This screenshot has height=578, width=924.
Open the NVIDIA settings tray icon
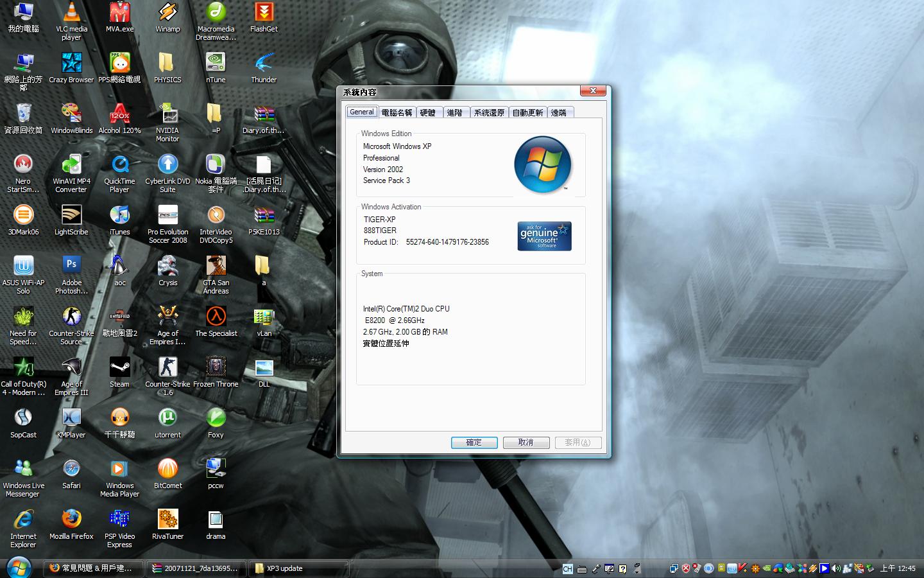click(767, 568)
